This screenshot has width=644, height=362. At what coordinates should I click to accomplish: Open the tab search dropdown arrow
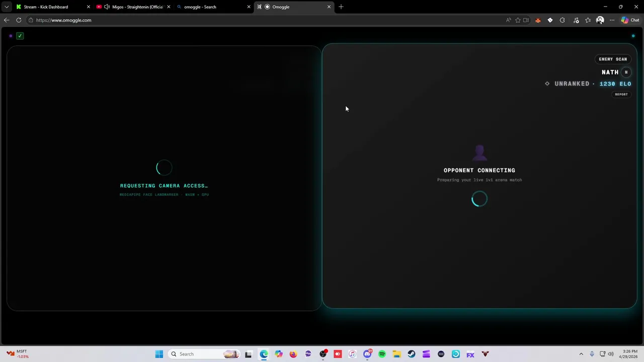pos(6,7)
